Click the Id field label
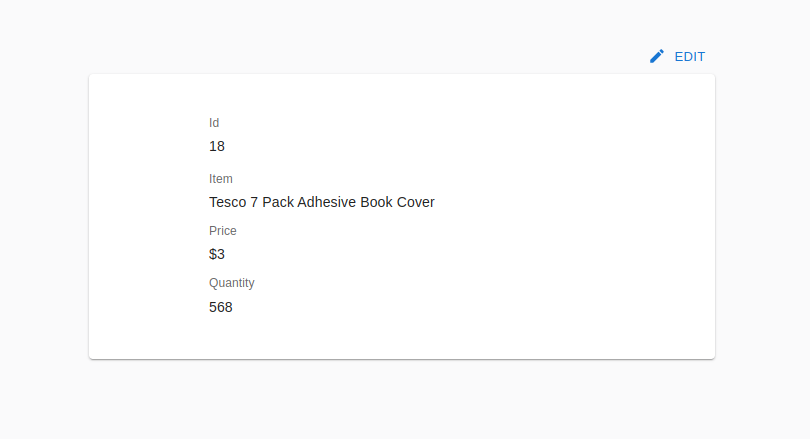The height and width of the screenshot is (439, 810). tap(214, 123)
